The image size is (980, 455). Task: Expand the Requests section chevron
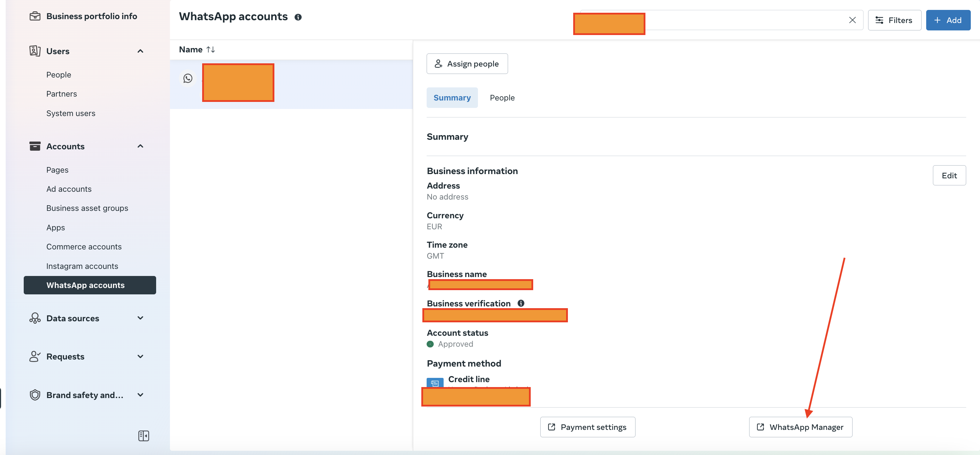pos(141,357)
